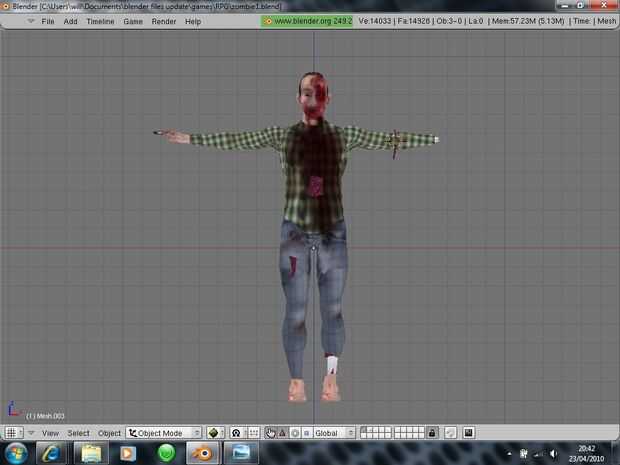Select the translate manipulator triangle icon

pos(283,433)
